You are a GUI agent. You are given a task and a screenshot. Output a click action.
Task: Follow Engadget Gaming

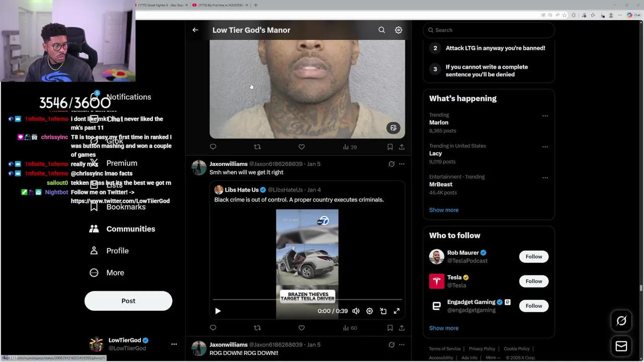[x=534, y=306]
